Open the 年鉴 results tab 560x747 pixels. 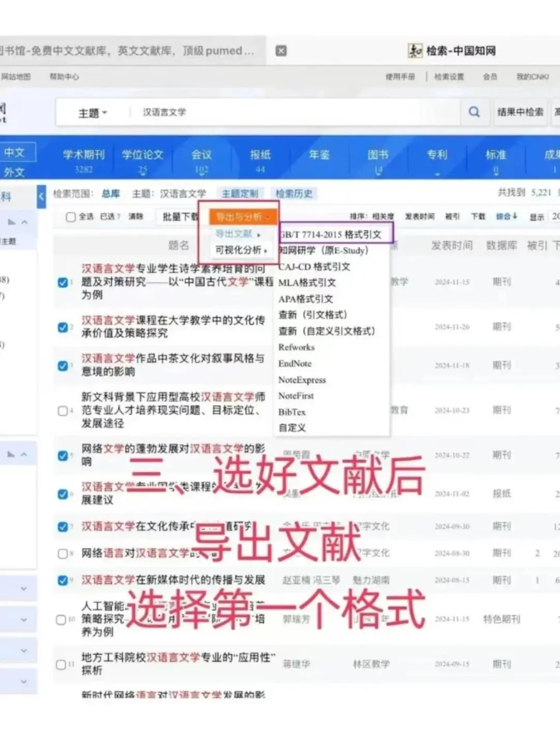[x=319, y=155]
